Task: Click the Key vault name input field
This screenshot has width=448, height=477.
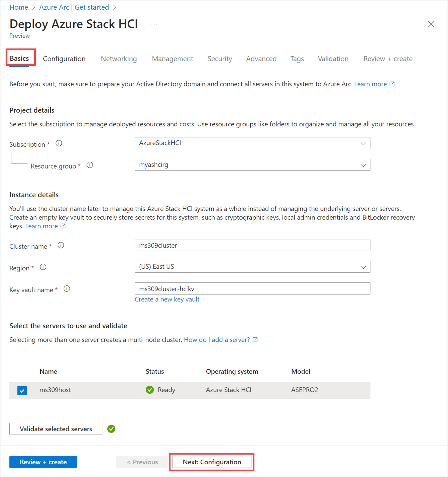Action: 252,288
